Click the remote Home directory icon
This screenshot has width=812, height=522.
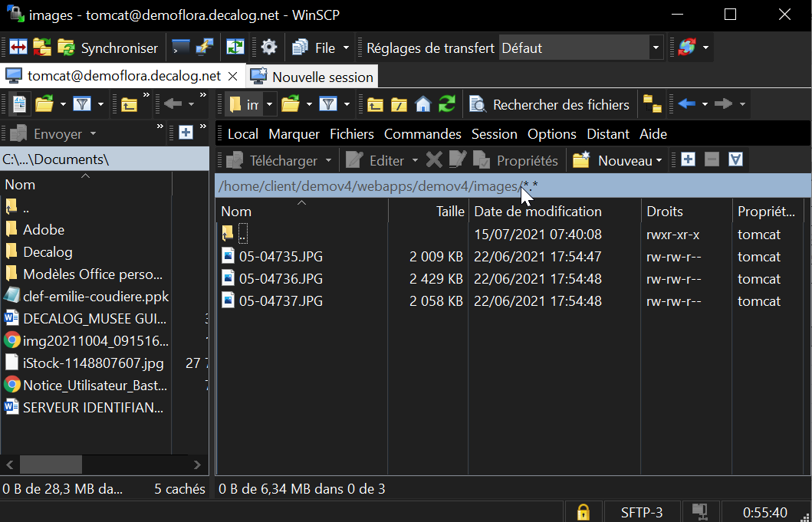point(423,104)
